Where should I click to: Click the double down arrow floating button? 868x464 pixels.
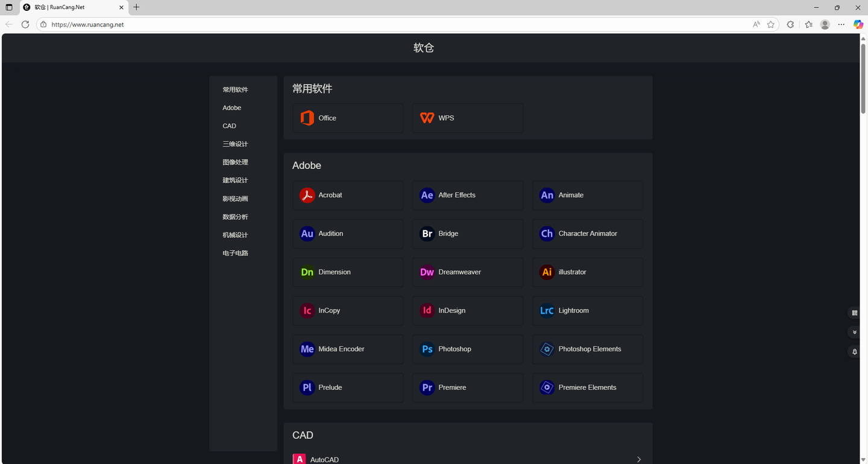pyautogui.click(x=854, y=332)
